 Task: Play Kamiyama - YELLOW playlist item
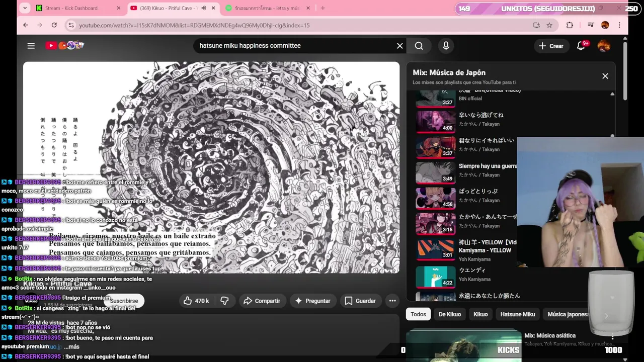(488, 246)
